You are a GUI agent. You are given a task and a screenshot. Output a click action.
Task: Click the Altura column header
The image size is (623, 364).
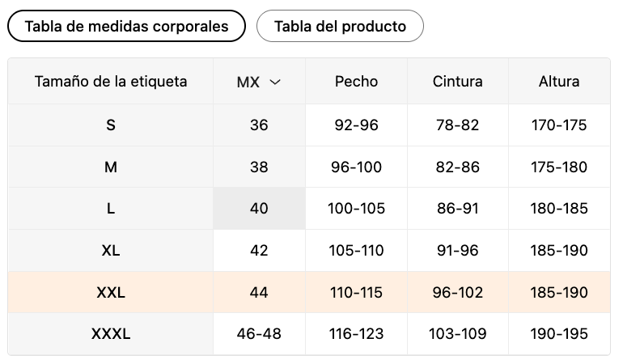pos(559,82)
